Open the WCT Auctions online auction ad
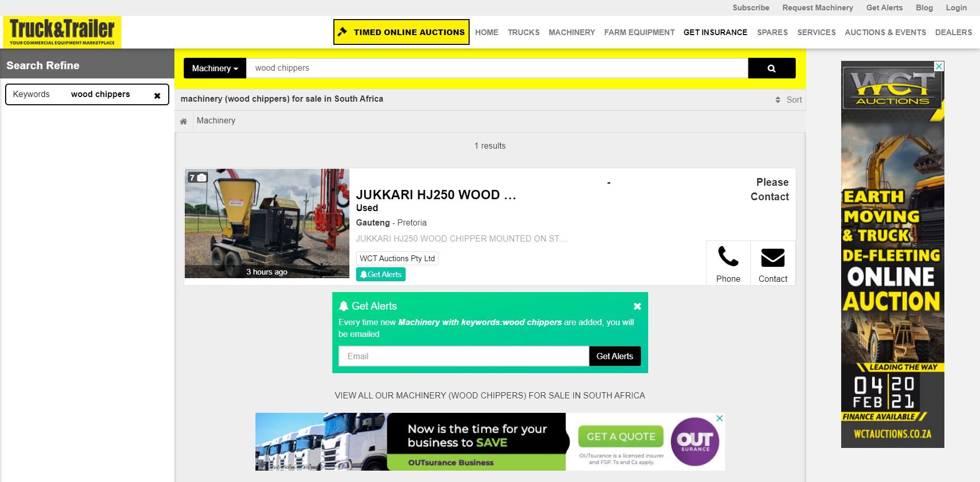This screenshot has width=980, height=482. coord(892,254)
